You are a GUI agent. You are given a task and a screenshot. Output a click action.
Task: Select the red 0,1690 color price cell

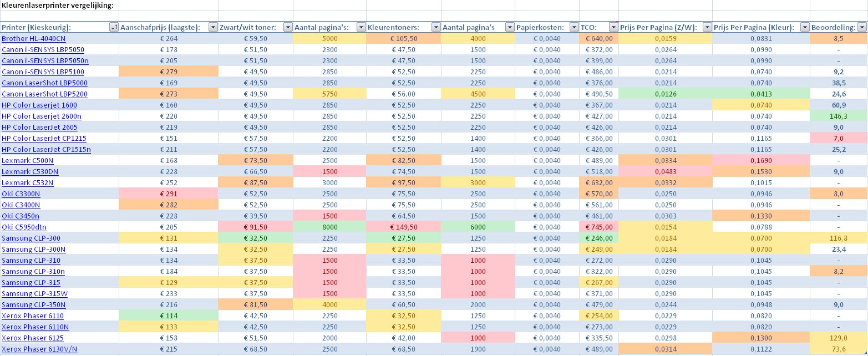click(761, 161)
